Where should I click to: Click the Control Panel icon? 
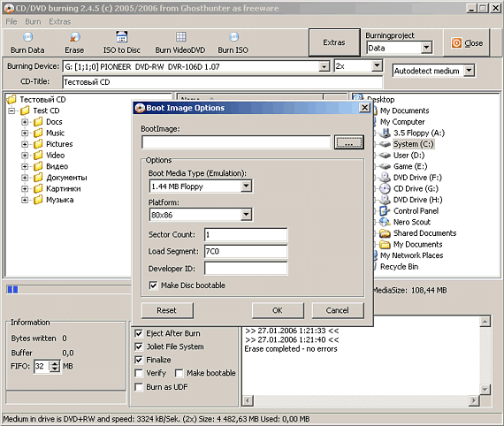coord(385,210)
